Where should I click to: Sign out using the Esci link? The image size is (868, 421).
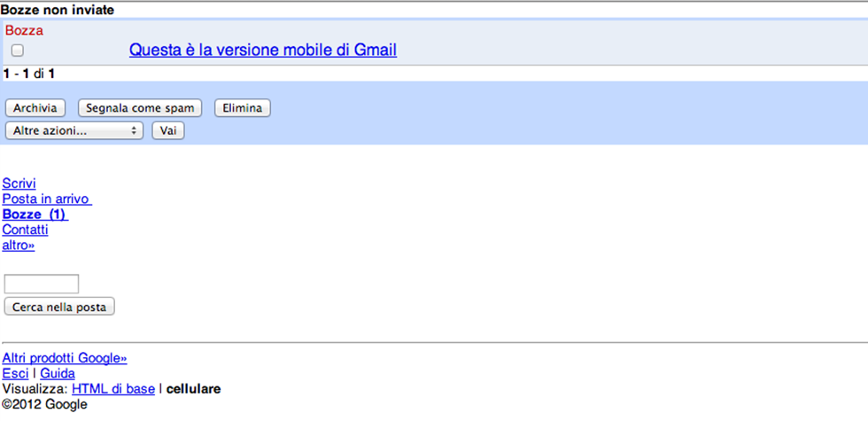(x=15, y=374)
